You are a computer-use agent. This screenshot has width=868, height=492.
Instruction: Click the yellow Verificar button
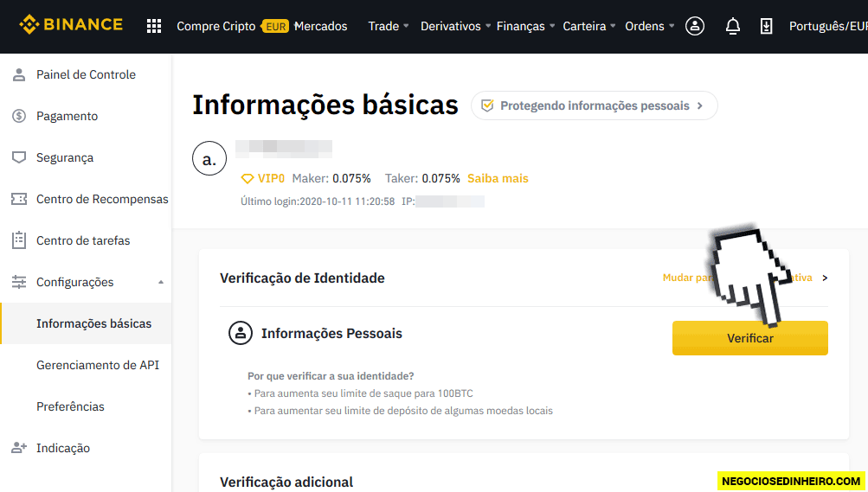(750, 338)
